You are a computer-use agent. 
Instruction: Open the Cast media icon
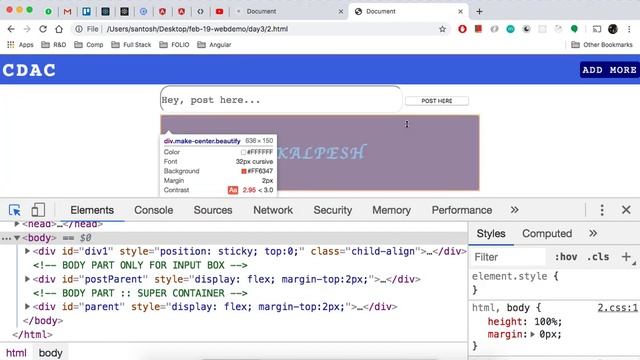pos(597,29)
